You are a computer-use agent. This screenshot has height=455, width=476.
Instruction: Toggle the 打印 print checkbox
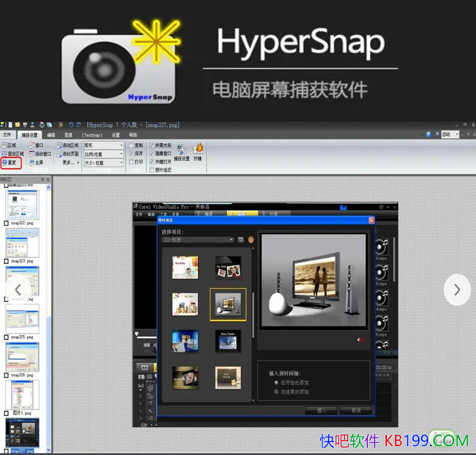point(131,162)
